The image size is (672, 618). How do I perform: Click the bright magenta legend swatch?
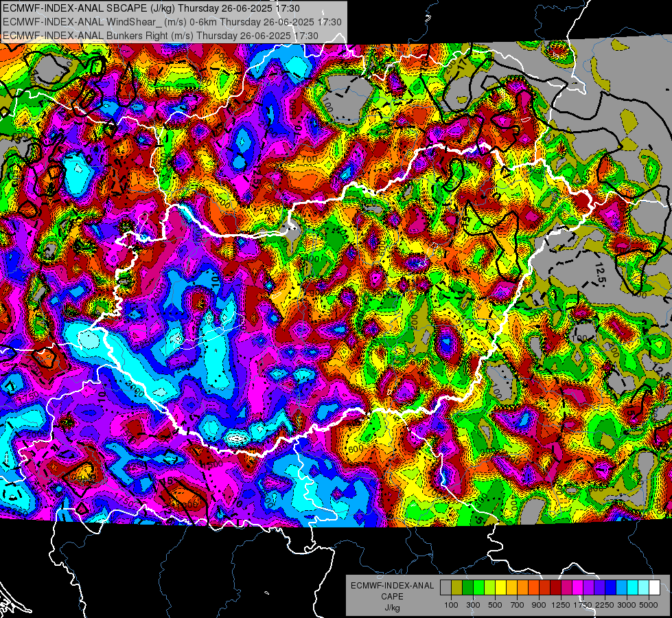(x=578, y=587)
